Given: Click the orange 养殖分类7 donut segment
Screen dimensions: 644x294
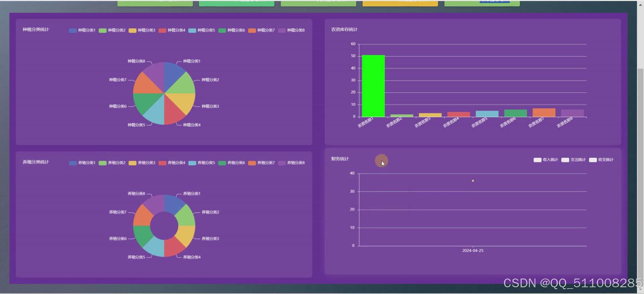Looking at the screenshot, I should click(142, 217).
